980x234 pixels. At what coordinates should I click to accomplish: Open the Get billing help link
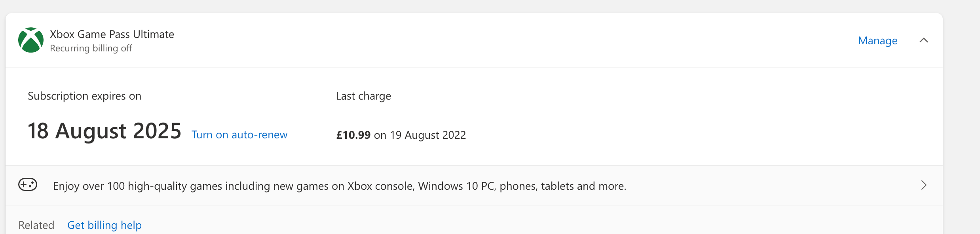click(x=104, y=225)
